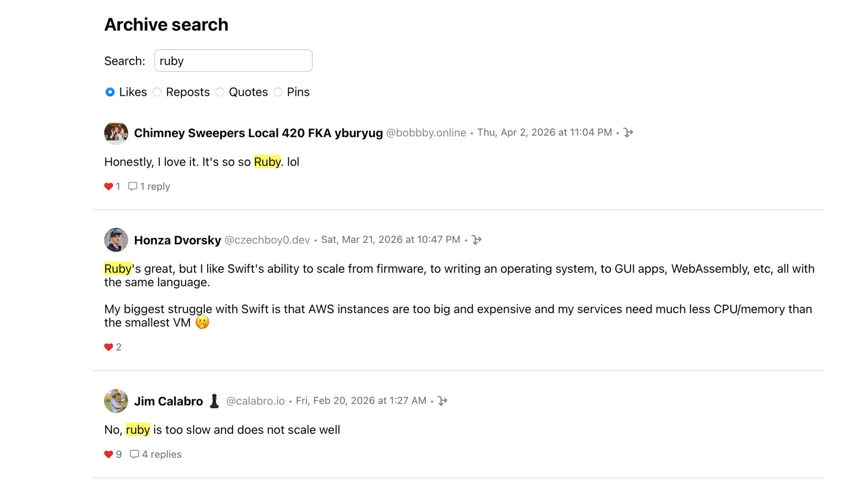Open thread icon on Chimney Sweepers post

pos(628,133)
